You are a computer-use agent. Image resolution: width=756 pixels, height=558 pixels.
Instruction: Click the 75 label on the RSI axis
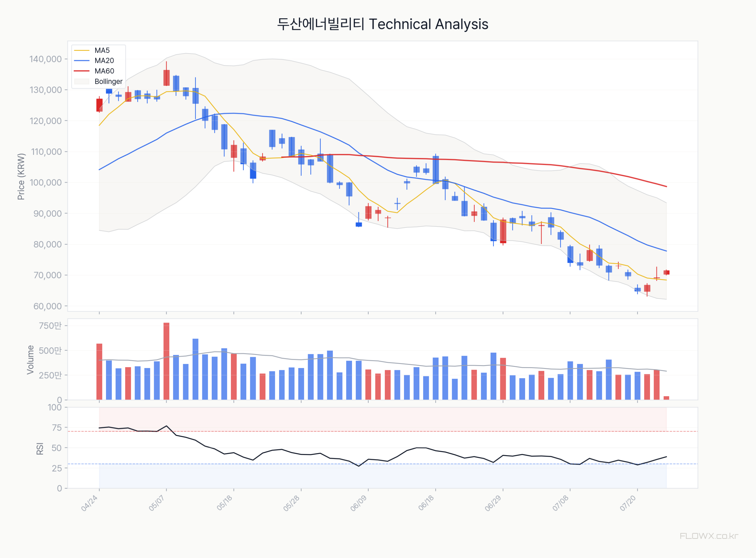coord(57,428)
